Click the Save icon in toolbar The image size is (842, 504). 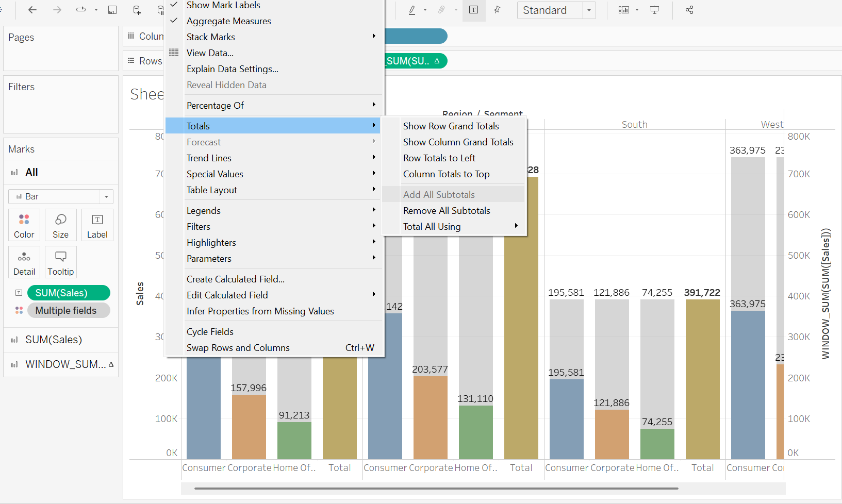[x=112, y=10]
